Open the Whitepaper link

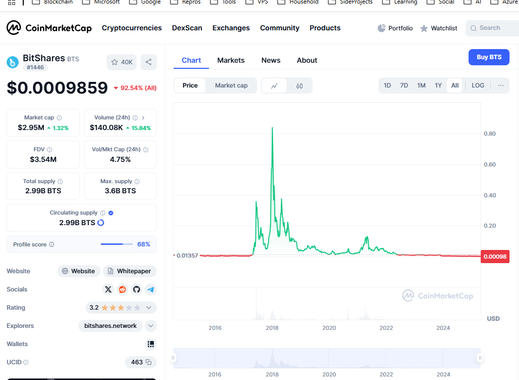pyautogui.click(x=129, y=271)
